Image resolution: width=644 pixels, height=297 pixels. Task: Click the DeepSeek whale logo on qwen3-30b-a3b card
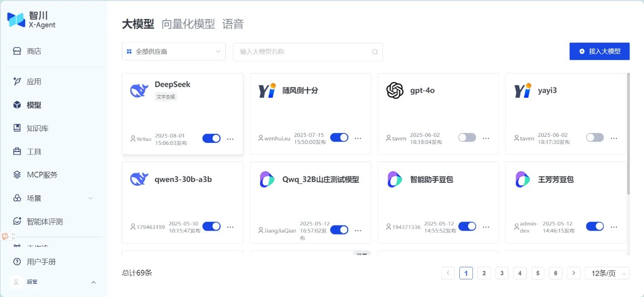click(139, 179)
